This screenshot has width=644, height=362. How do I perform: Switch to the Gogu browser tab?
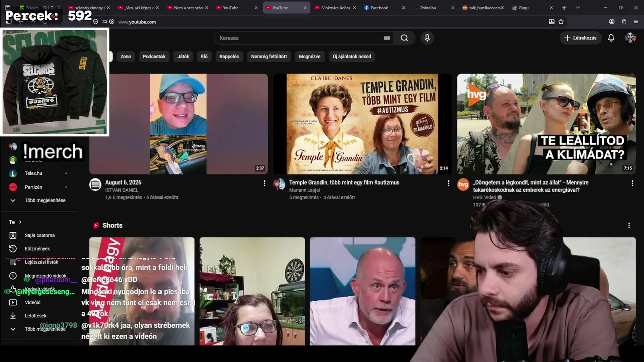pyautogui.click(x=531, y=8)
